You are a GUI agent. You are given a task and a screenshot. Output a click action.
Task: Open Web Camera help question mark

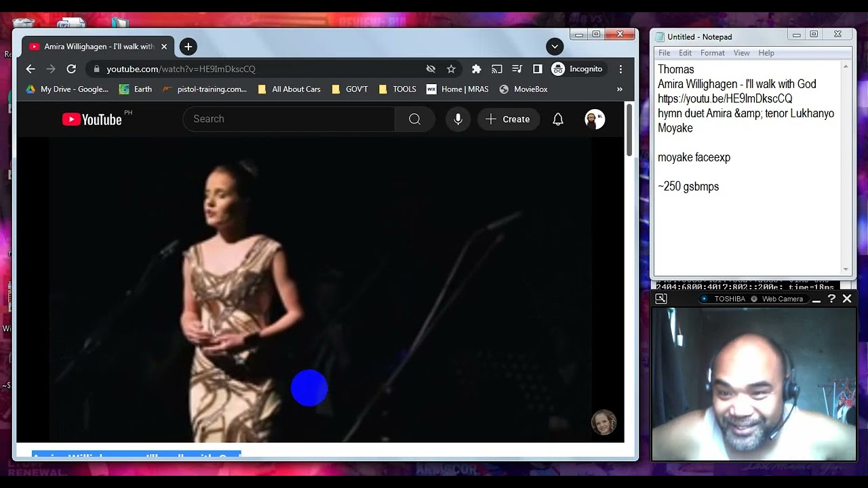(831, 298)
